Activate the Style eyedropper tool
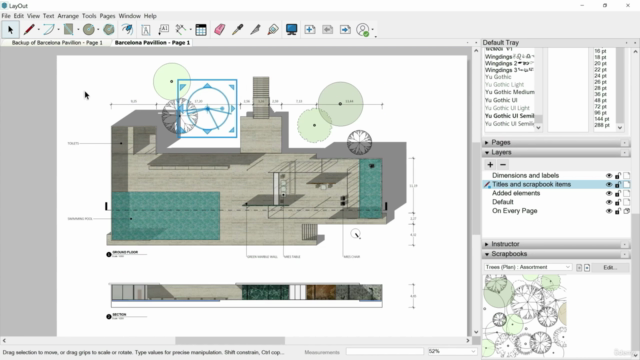The height and width of the screenshot is (360, 640). (238, 29)
